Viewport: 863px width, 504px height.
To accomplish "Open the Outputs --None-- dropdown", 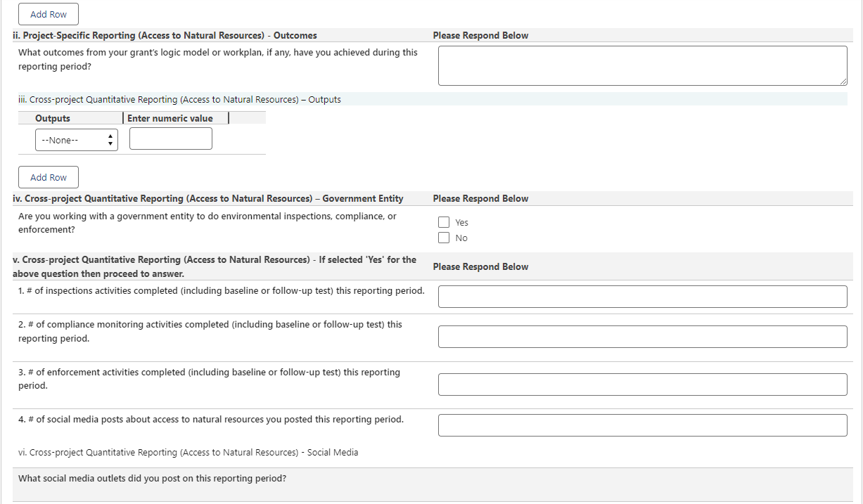I will pos(76,140).
